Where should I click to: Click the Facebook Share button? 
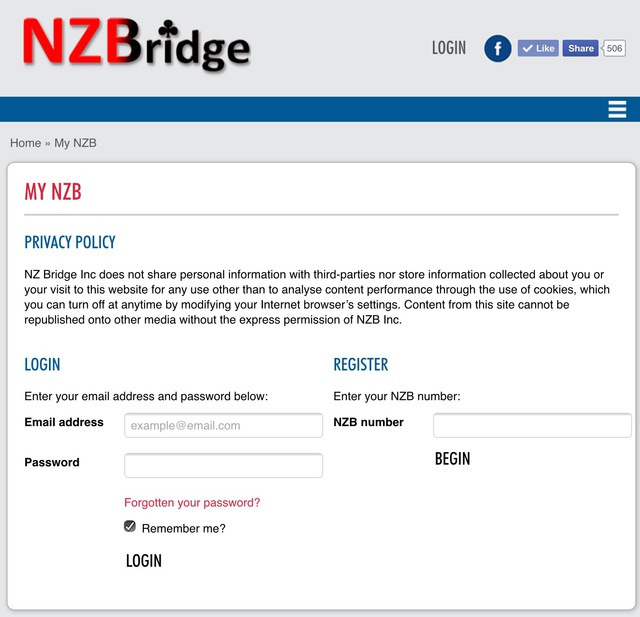pyautogui.click(x=580, y=48)
